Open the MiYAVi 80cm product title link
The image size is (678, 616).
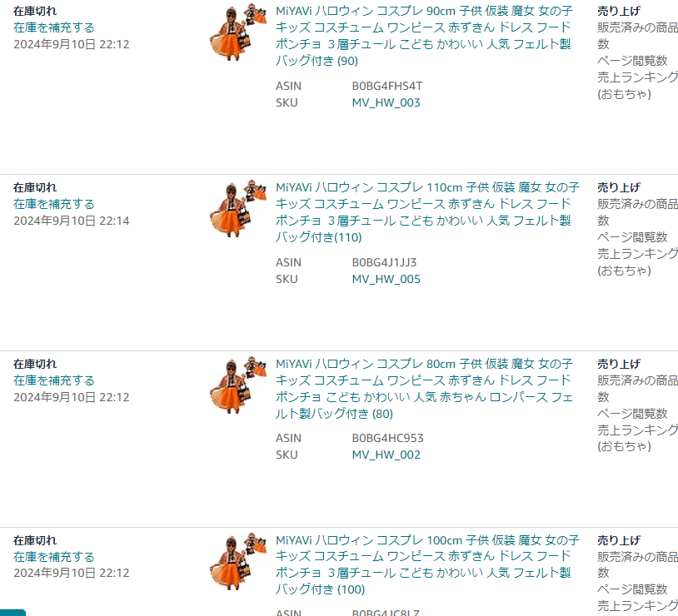click(x=424, y=389)
